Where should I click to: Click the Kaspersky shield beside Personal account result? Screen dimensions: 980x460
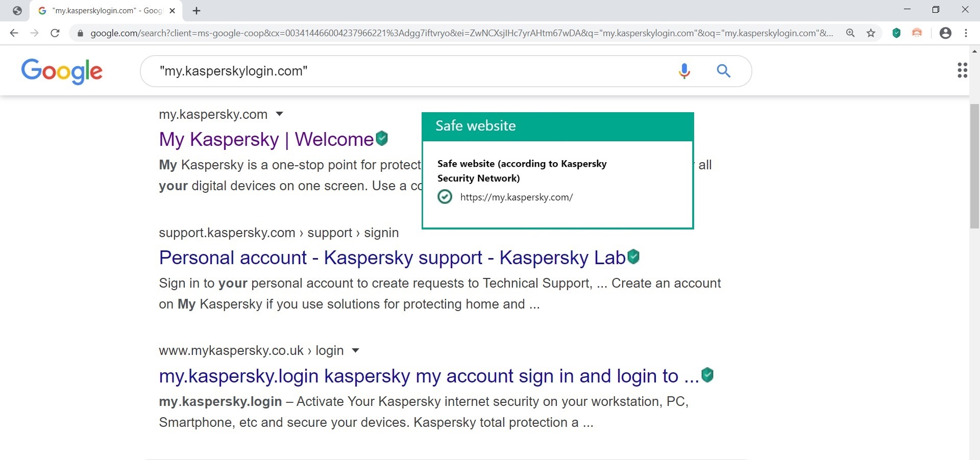(633, 257)
